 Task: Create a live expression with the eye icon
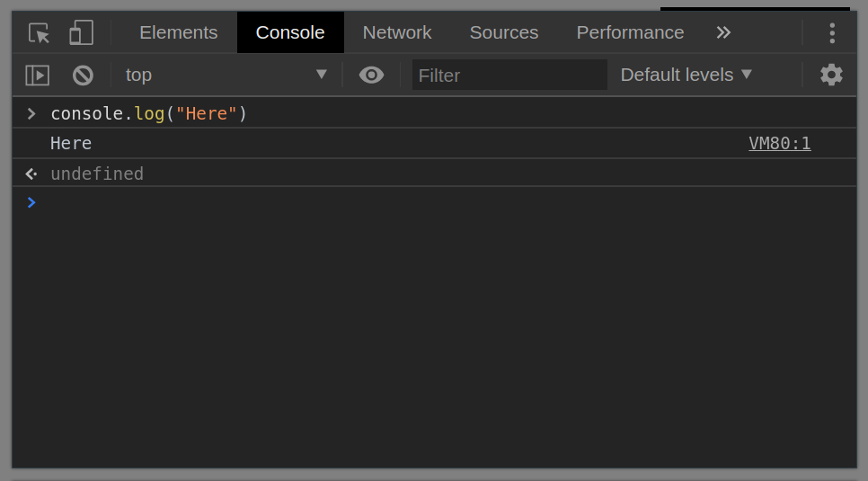point(371,75)
